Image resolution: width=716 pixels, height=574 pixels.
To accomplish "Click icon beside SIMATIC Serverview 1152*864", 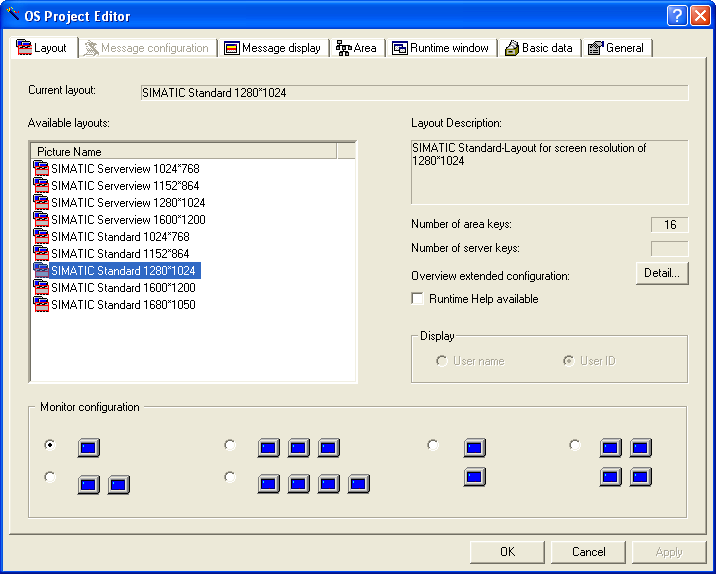I will pyautogui.click(x=41, y=185).
